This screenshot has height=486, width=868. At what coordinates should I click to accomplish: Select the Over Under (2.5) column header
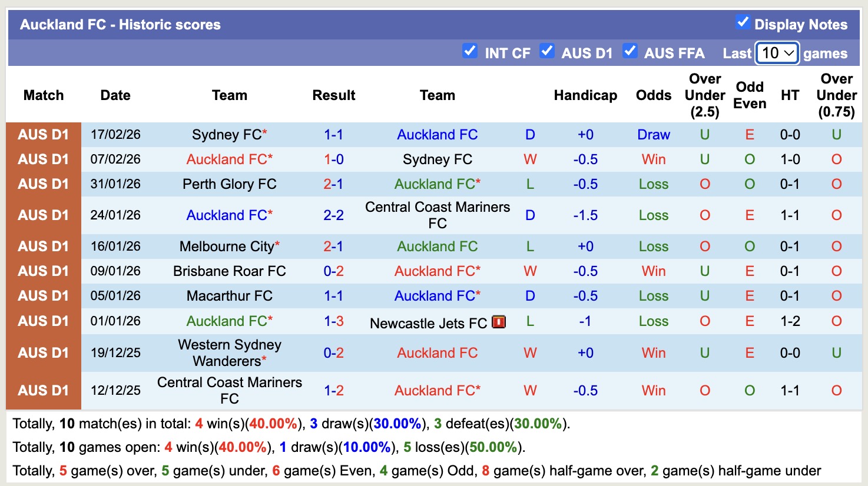click(x=704, y=95)
